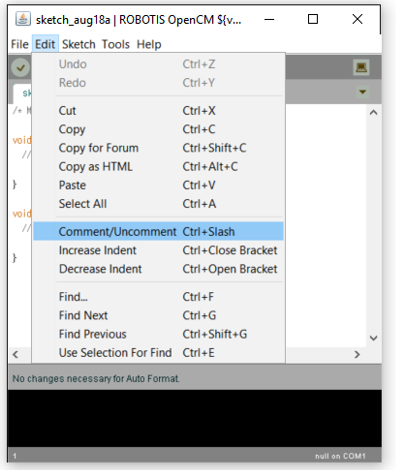396x470 pixels.
Task: Open the Serial Monitor icon
Action: click(361, 68)
